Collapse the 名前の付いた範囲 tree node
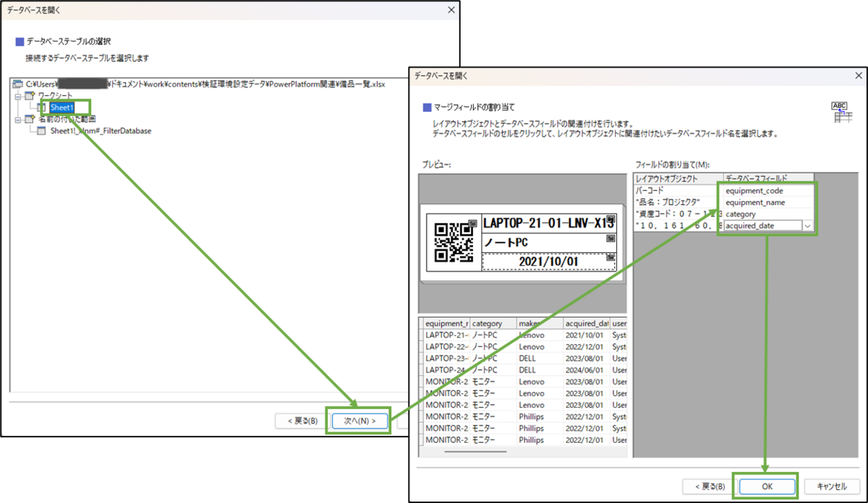 (x=18, y=119)
